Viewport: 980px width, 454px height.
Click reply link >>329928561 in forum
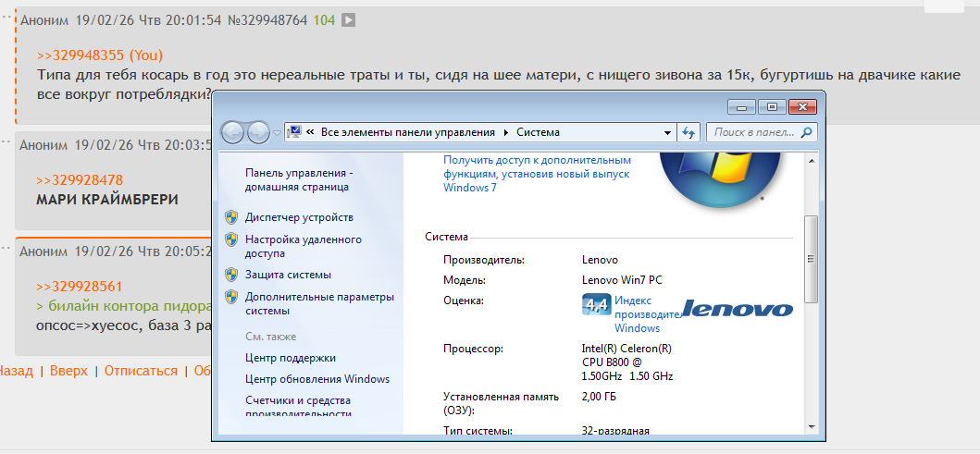[80, 287]
